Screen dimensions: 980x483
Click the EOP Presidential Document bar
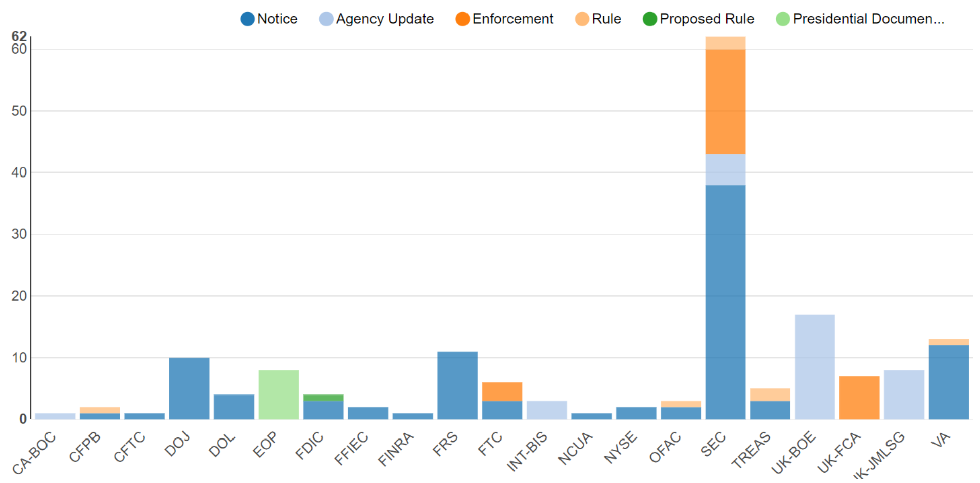click(278, 394)
